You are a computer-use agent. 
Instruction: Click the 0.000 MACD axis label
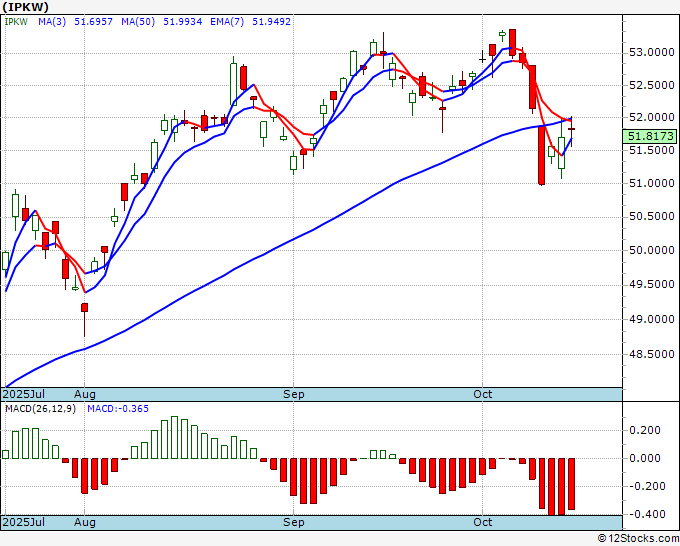coord(647,458)
